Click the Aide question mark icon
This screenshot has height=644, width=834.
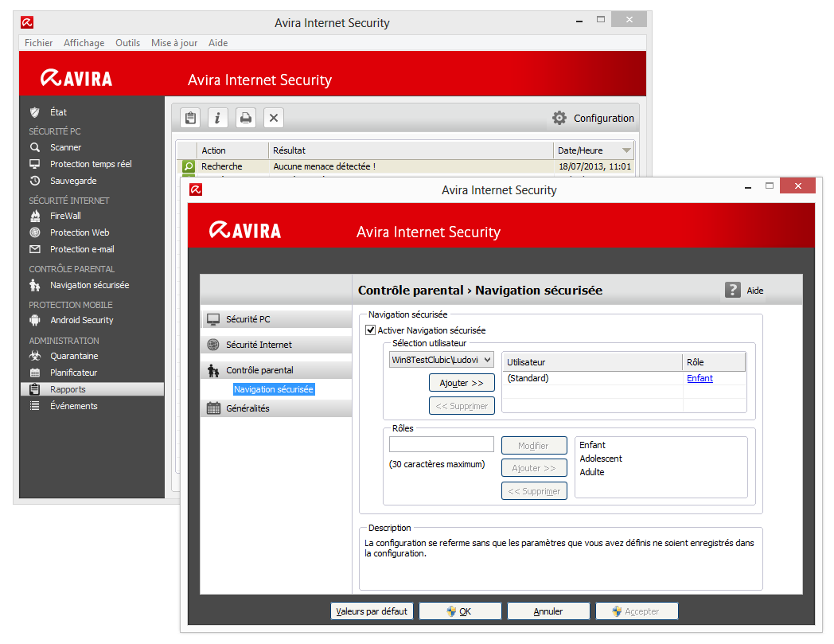(x=732, y=290)
